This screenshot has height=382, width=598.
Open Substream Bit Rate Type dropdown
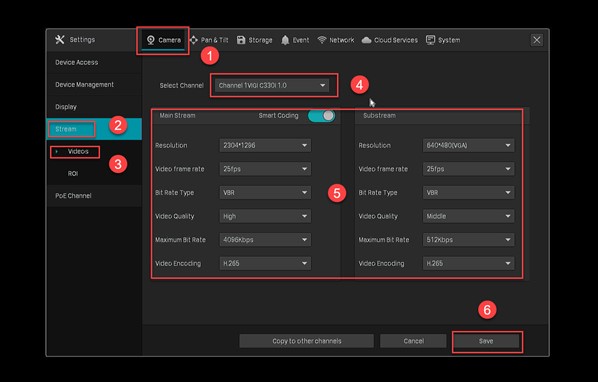click(x=468, y=193)
